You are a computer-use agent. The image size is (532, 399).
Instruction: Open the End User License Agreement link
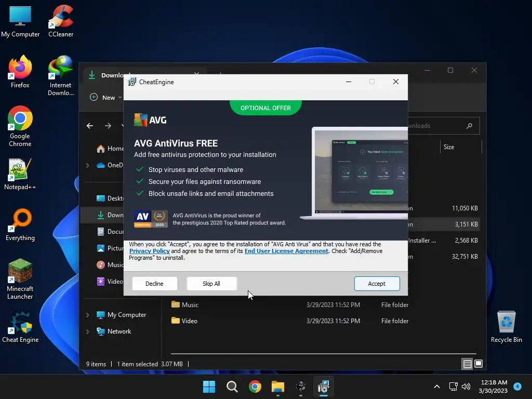(286, 251)
